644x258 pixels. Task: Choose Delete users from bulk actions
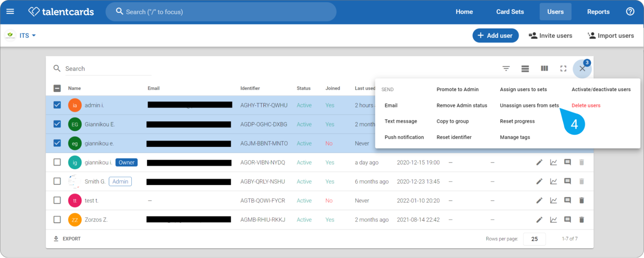[586, 105]
